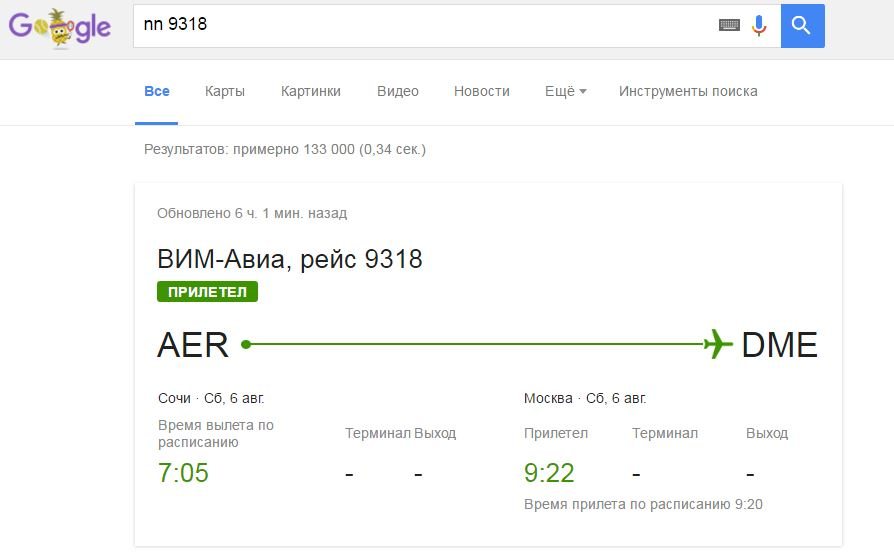The width and height of the screenshot is (894, 554).
Task: Click the arrival 'Терминал' label under Москва
Action: pos(665,433)
